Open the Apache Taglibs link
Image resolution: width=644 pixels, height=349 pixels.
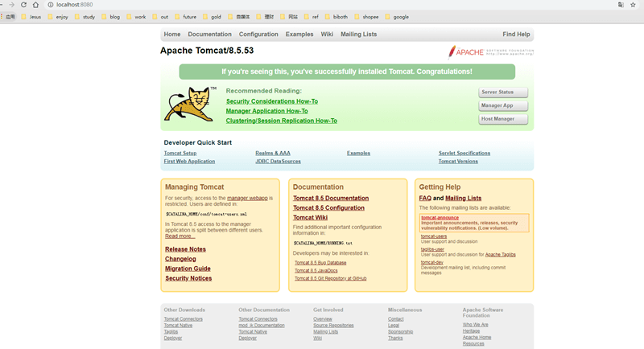coord(500,255)
